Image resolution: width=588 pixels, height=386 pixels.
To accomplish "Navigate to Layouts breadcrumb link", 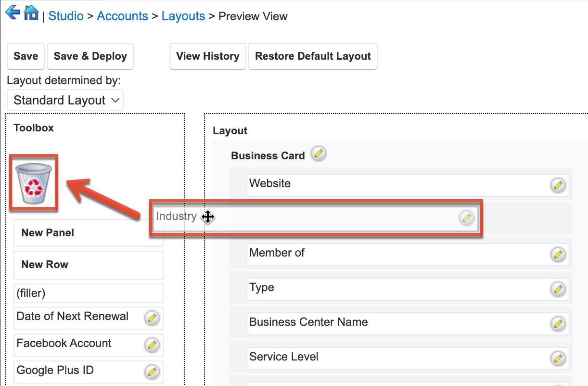I will 183,16.
